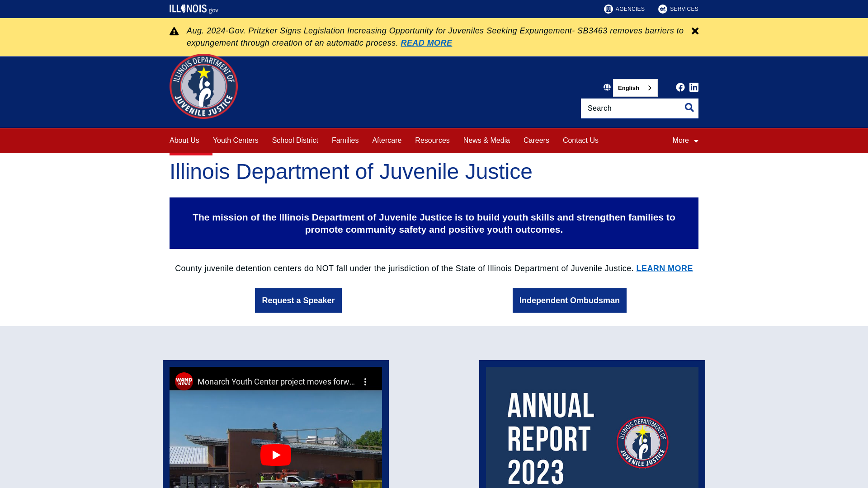Open the Careers menu

(536, 141)
